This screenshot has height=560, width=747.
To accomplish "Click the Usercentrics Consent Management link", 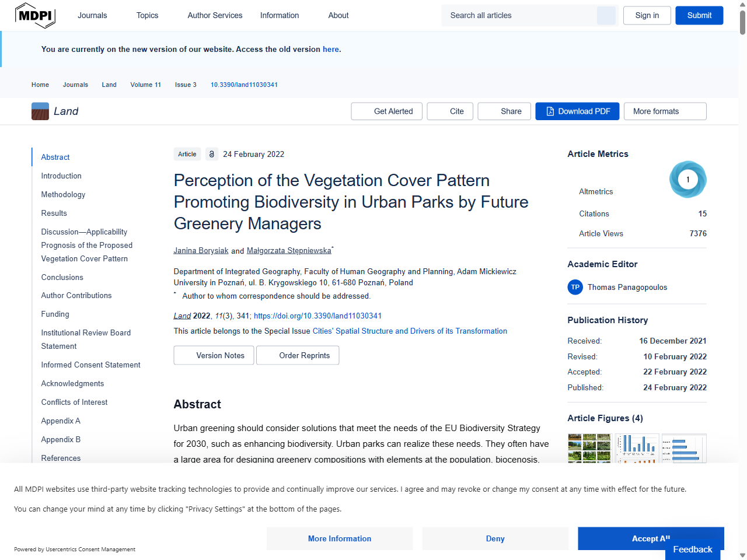I will click(x=90, y=549).
